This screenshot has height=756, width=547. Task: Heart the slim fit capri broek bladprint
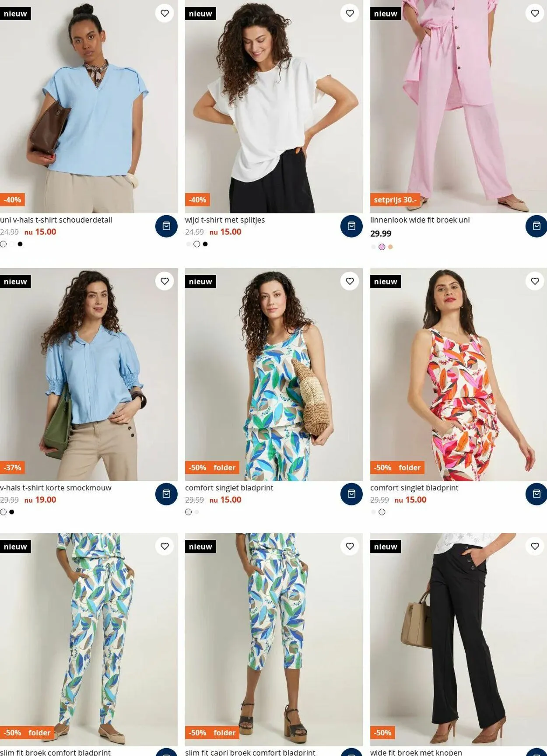point(350,546)
